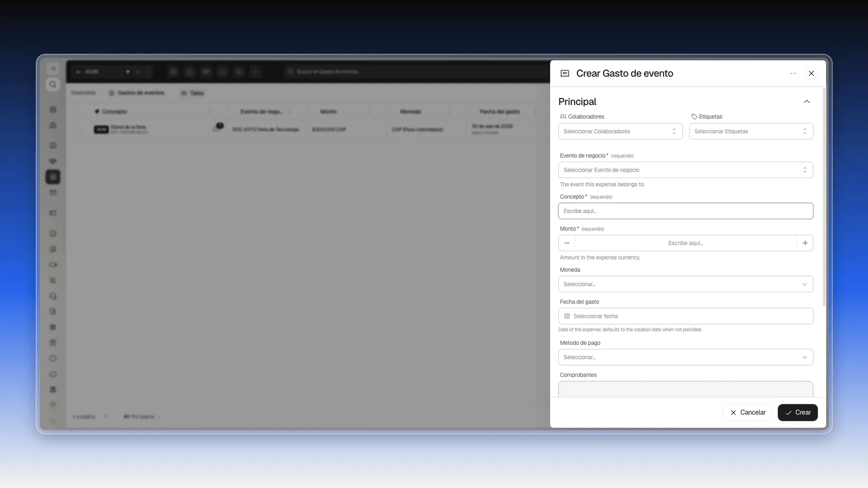Image resolution: width=868 pixels, height=488 pixels.
Task: Close the Crear Gasto de evento panel
Action: (x=811, y=73)
